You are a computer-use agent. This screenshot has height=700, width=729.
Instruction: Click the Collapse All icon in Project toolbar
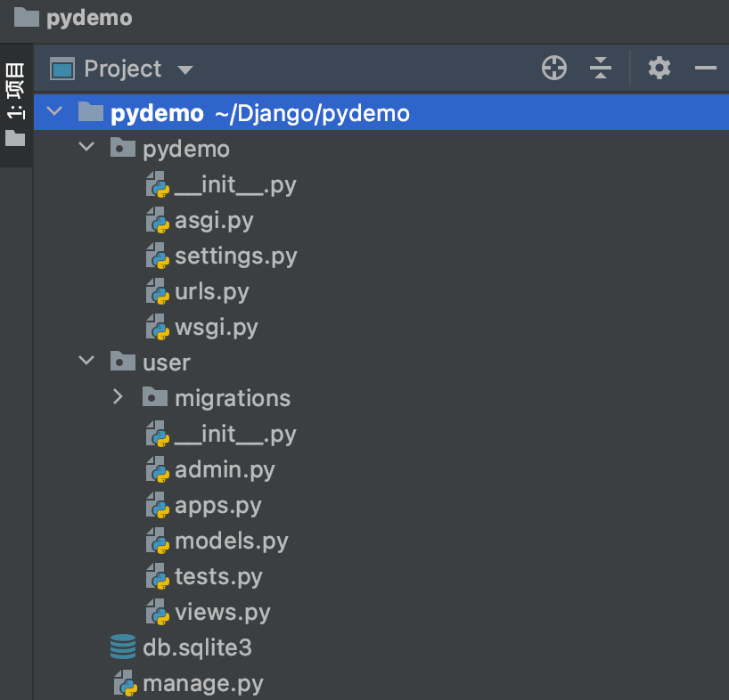602,68
